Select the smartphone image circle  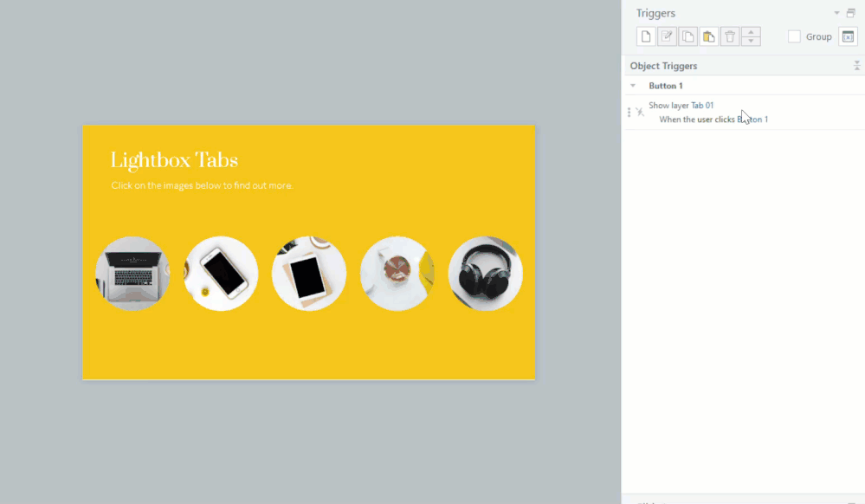pyautogui.click(x=221, y=274)
